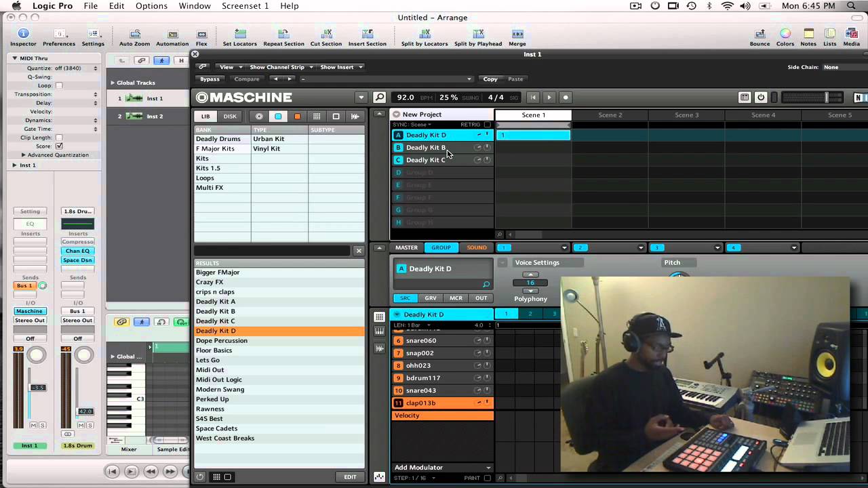The height and width of the screenshot is (488, 868).
Task: Select the pattern grid filter icon in browser
Action: (316, 117)
